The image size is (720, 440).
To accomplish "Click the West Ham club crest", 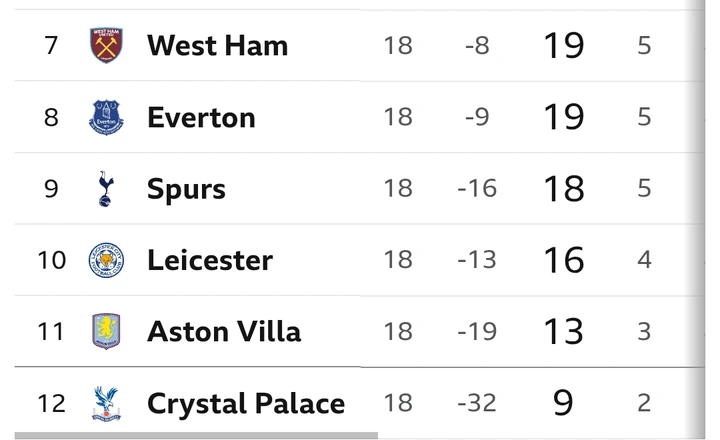I will (x=106, y=45).
